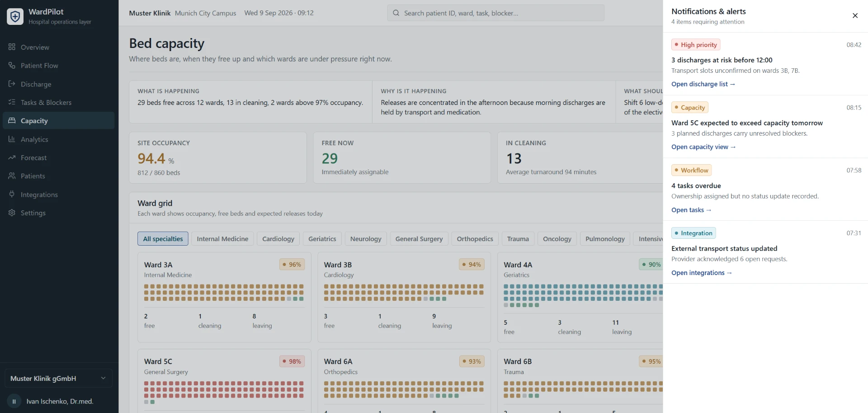This screenshot has height=413, width=868.
Task: Click the Munich City Campus label
Action: coord(206,13)
